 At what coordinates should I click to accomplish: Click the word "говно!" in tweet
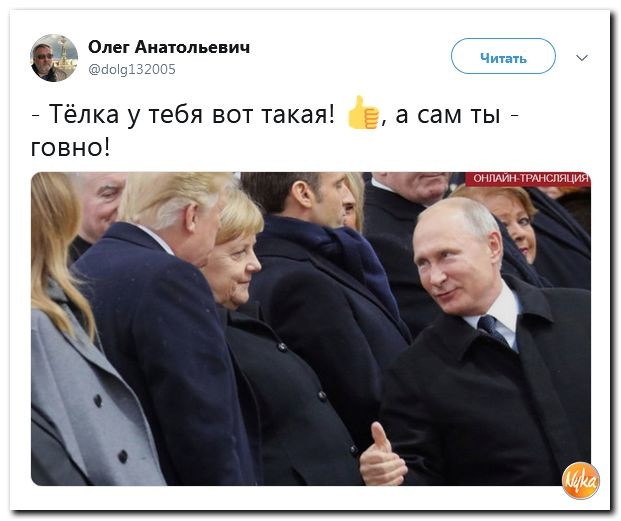click(70, 148)
